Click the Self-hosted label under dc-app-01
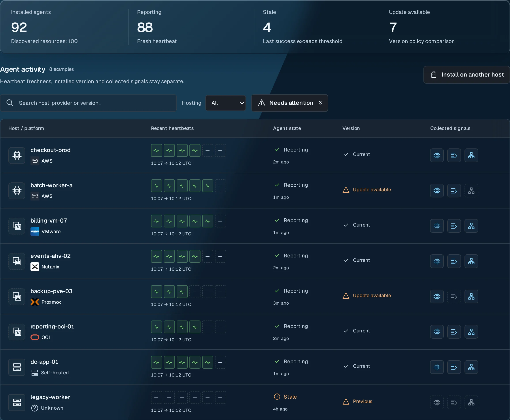The width and height of the screenshot is (510, 420). point(55,373)
